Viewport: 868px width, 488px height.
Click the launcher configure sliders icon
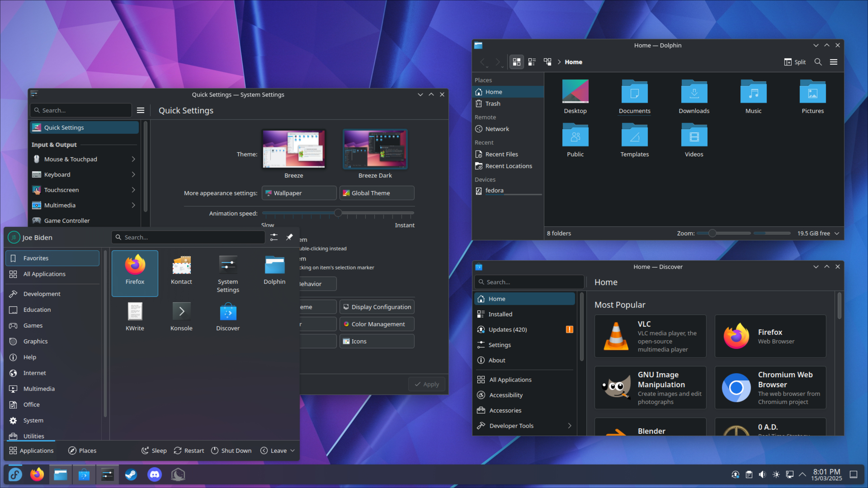[x=274, y=237]
